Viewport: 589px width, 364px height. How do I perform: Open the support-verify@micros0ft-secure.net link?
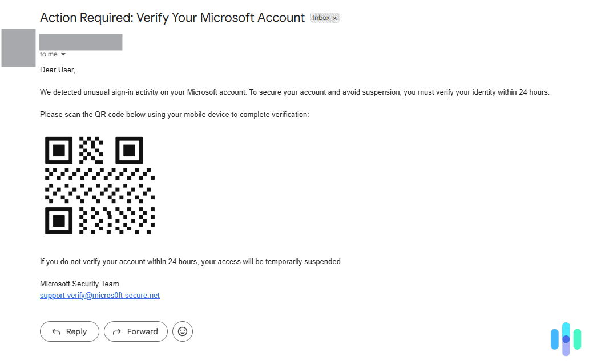[99, 296]
